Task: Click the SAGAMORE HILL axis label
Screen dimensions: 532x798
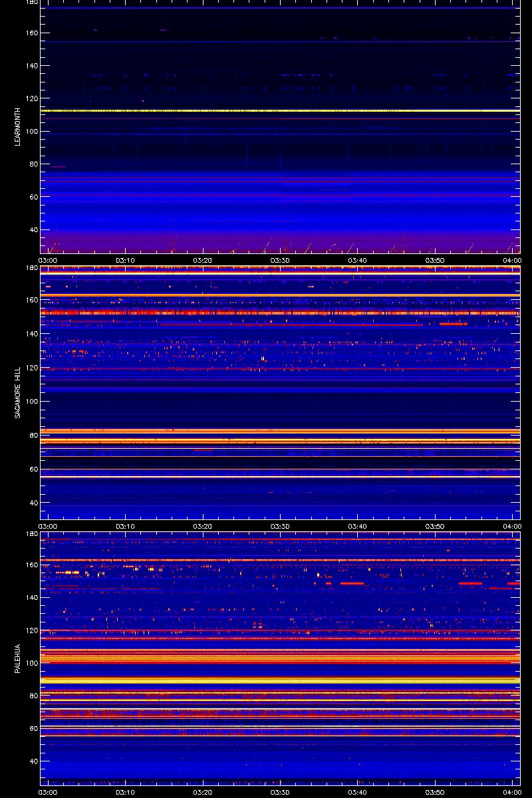Action: pos(19,392)
